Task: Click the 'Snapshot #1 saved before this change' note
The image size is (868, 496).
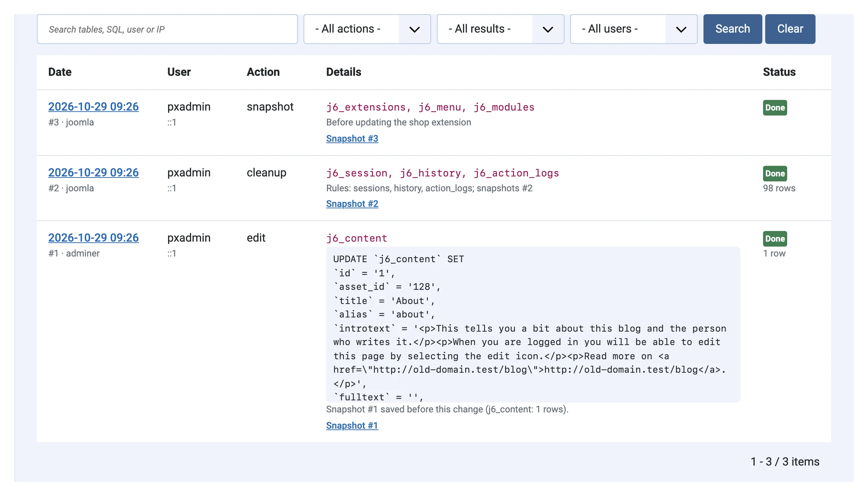Action: pos(447,409)
